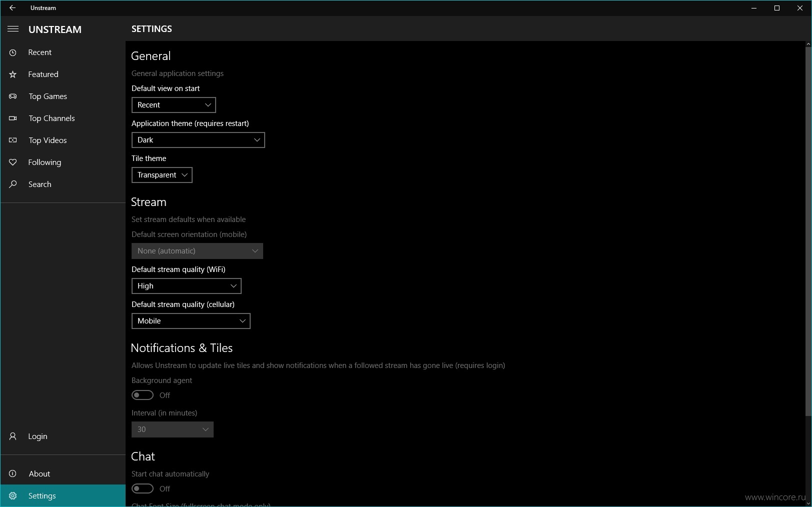Click the Login person icon

point(13,436)
